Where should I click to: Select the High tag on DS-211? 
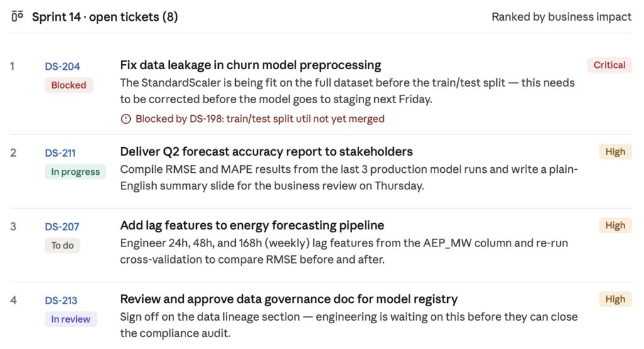coord(615,152)
